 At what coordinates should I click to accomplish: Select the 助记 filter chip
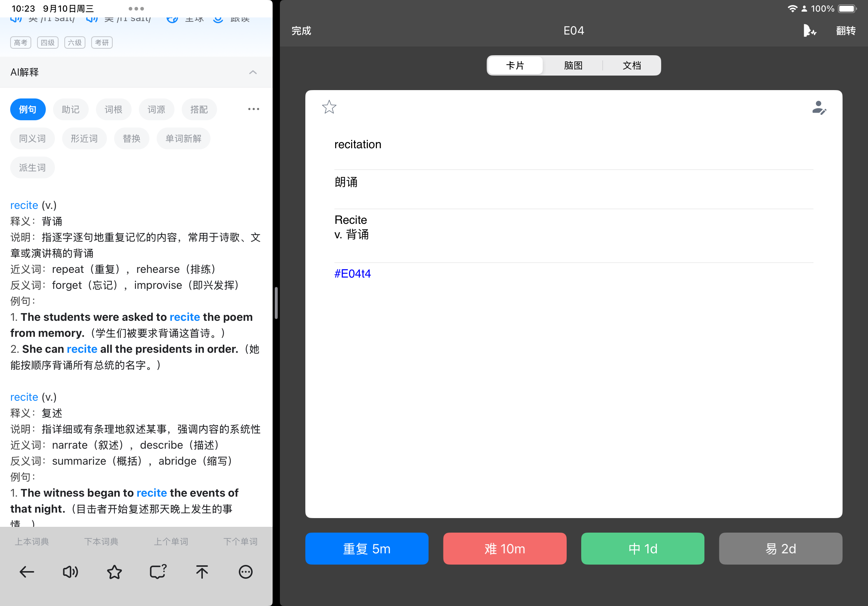(71, 110)
